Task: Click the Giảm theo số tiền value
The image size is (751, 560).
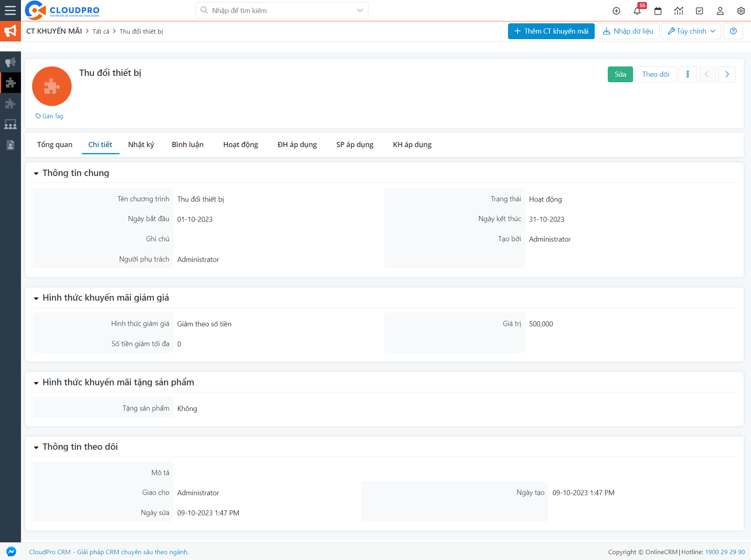Action: pos(204,324)
